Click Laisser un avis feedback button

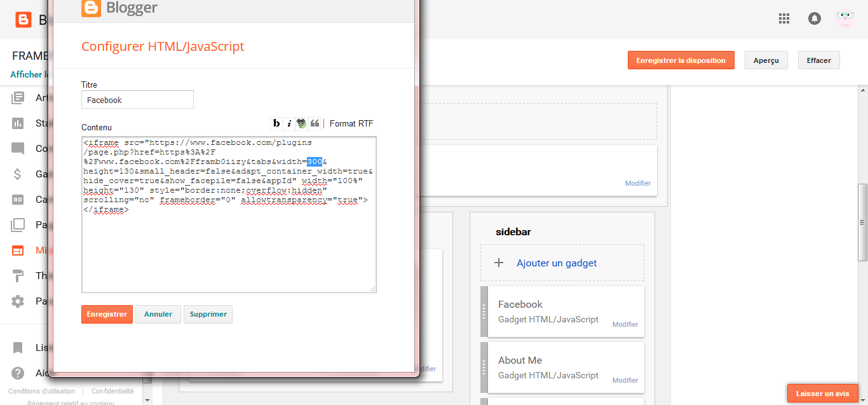tap(823, 394)
